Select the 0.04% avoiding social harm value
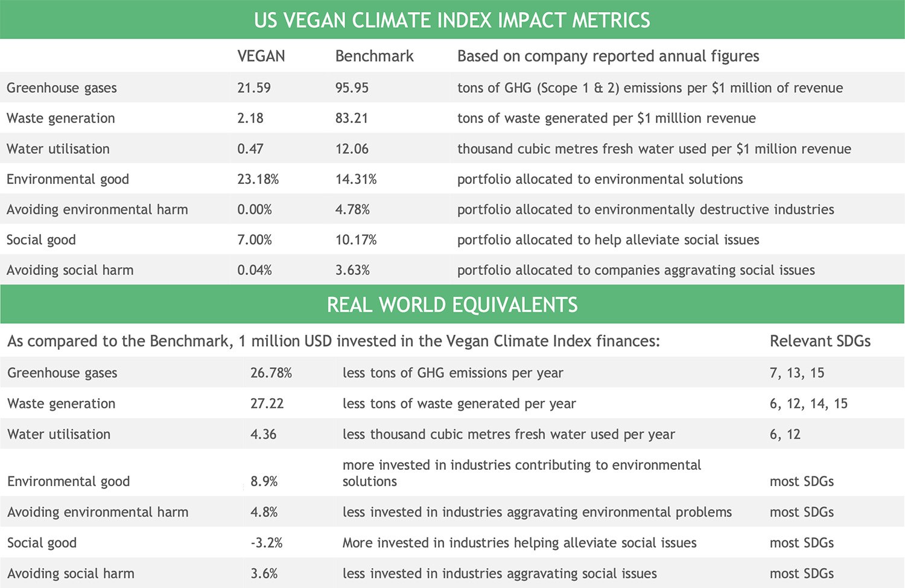Viewport: 905px width, 588px height. [254, 270]
